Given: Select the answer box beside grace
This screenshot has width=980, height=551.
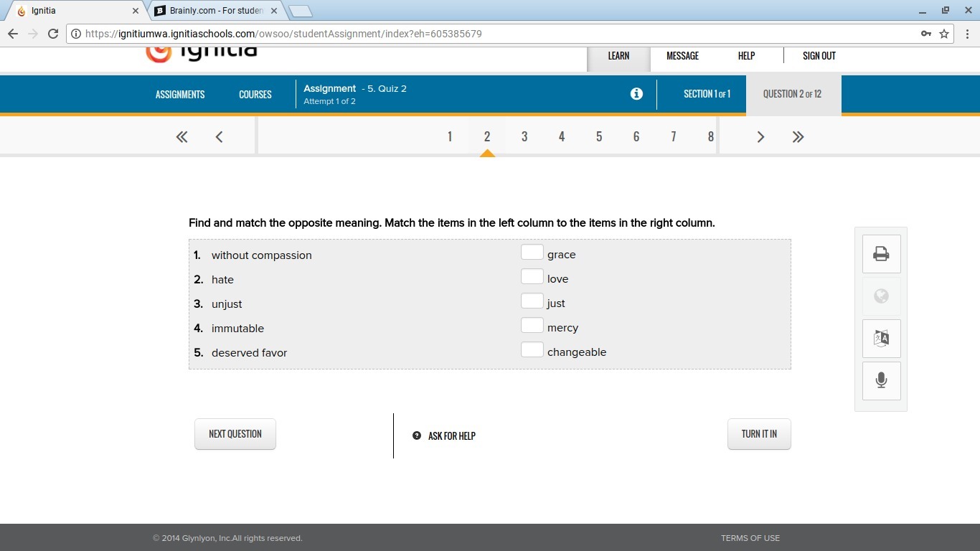Looking at the screenshot, I should (x=532, y=252).
